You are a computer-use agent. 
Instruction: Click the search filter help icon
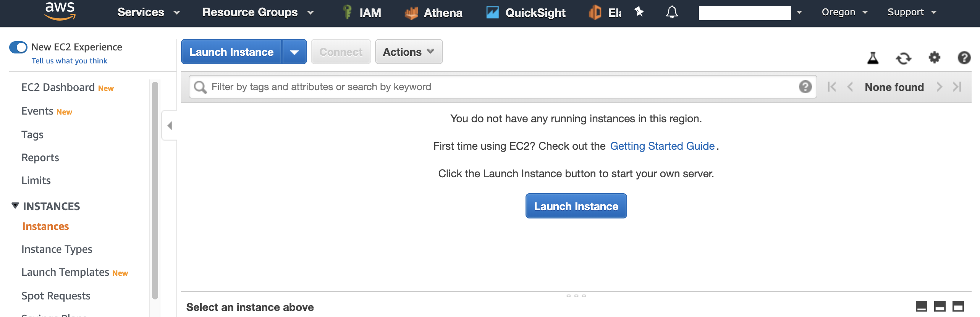pos(805,87)
